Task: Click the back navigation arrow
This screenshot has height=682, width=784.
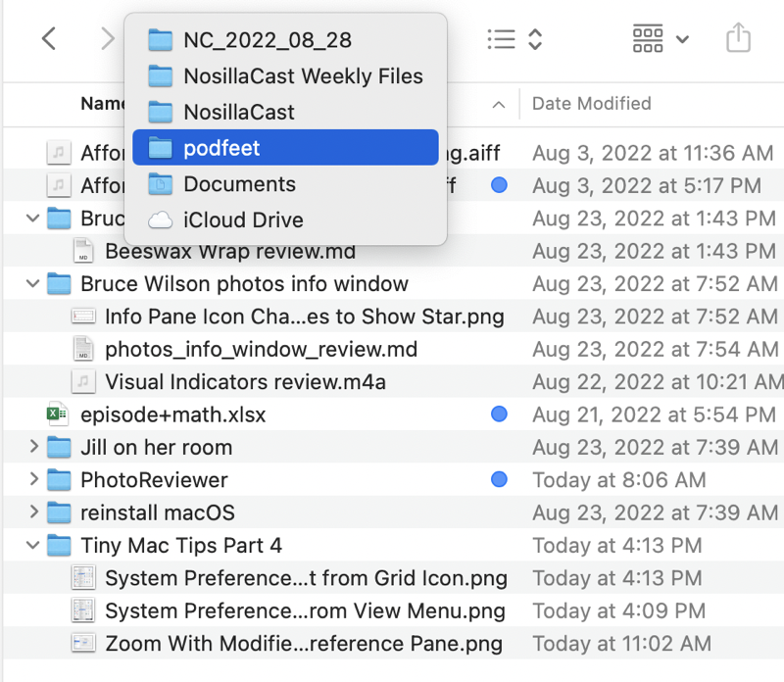Action: (48, 39)
